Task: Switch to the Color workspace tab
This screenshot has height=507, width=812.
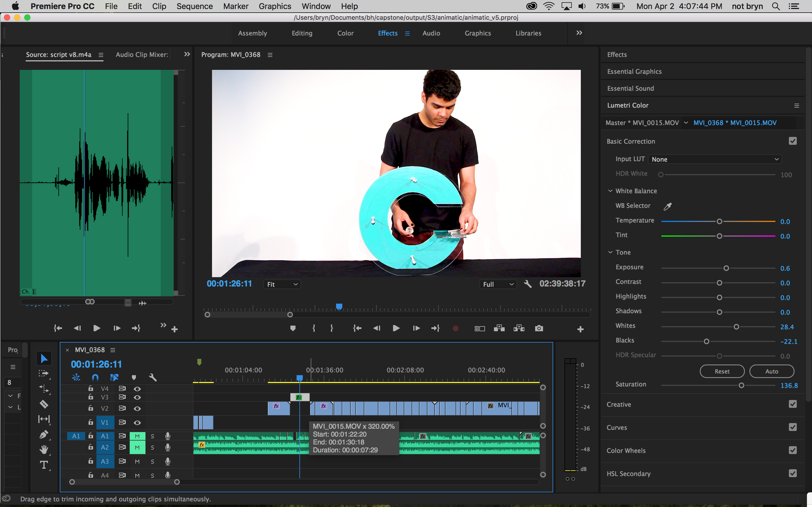Action: [x=345, y=33]
